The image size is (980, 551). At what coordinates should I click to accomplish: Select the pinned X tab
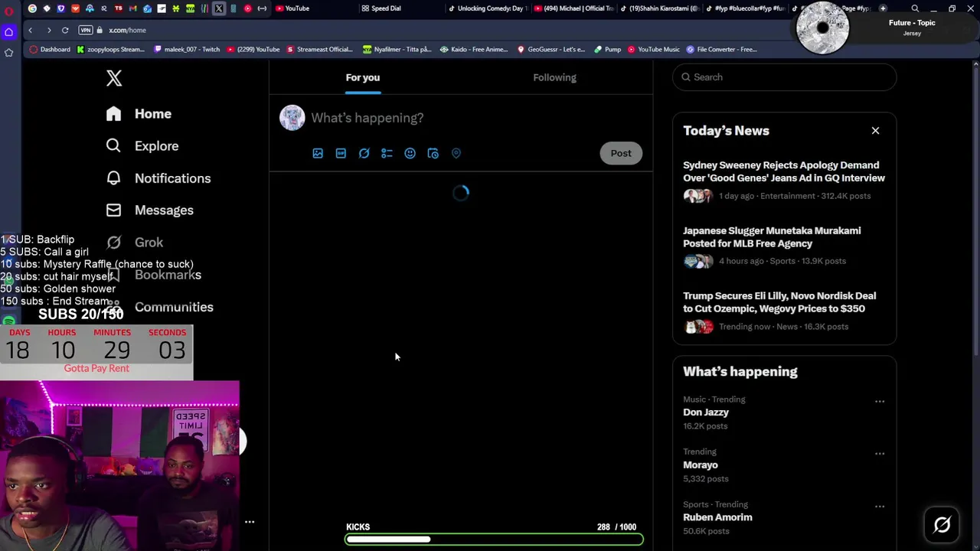pyautogui.click(x=219, y=8)
